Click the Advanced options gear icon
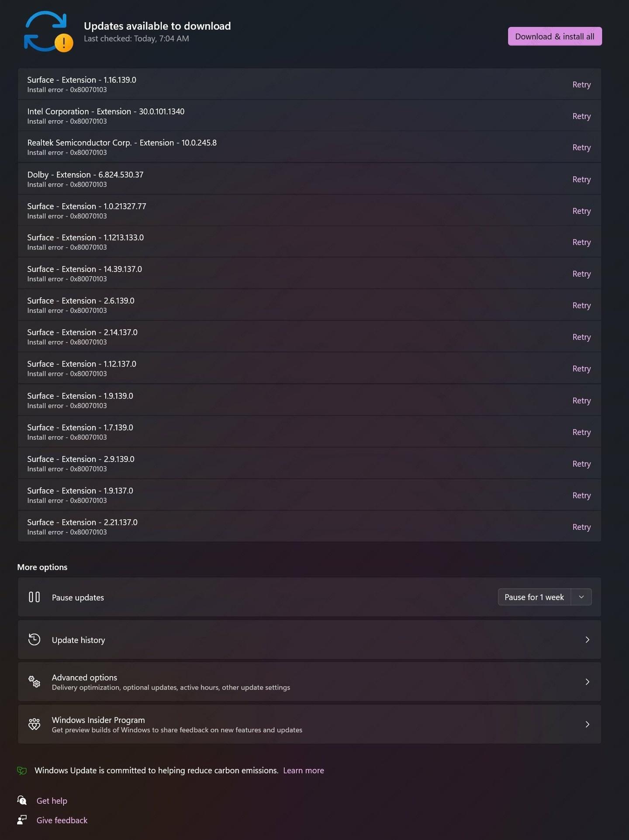Image resolution: width=629 pixels, height=840 pixels. click(x=34, y=681)
